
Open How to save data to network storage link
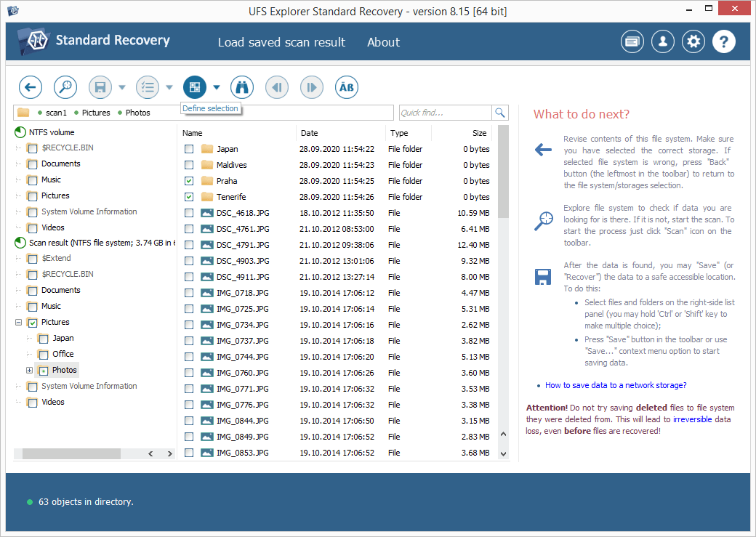tap(616, 385)
